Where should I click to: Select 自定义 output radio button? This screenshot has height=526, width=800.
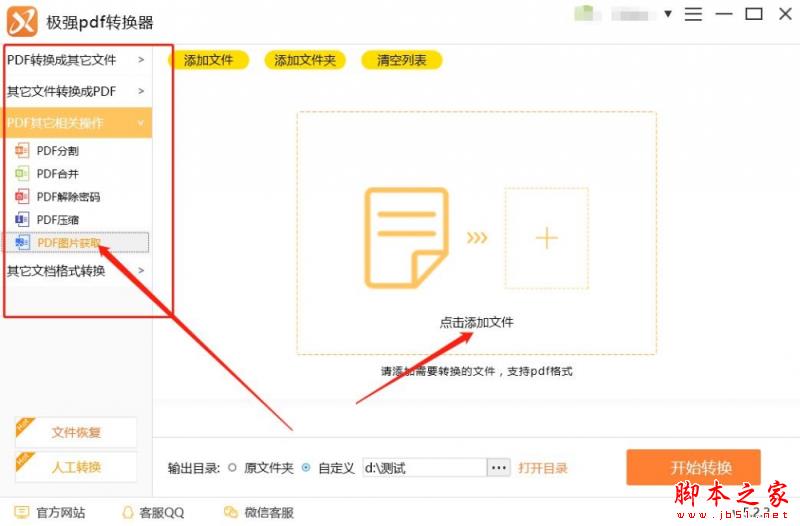tap(306, 467)
